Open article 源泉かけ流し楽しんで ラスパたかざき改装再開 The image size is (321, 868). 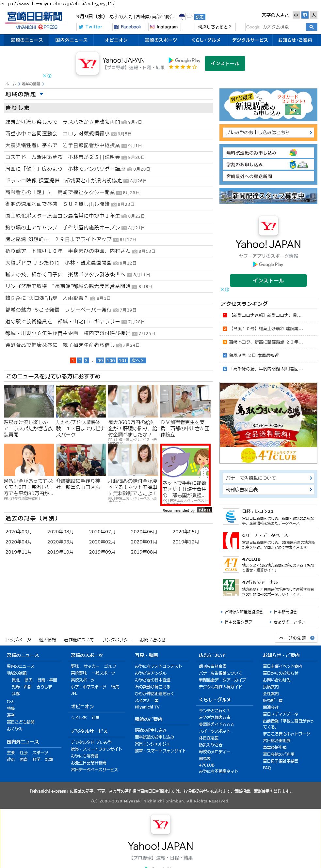coord(63,122)
